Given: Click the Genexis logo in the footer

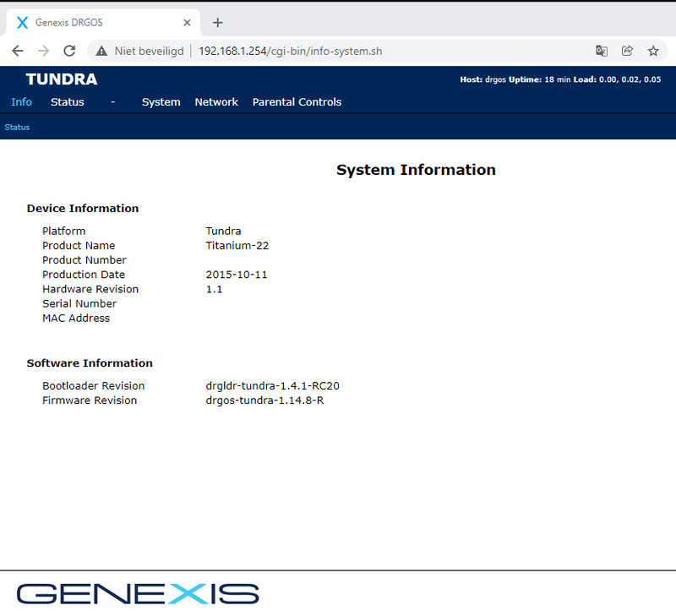Looking at the screenshot, I should coord(138,593).
